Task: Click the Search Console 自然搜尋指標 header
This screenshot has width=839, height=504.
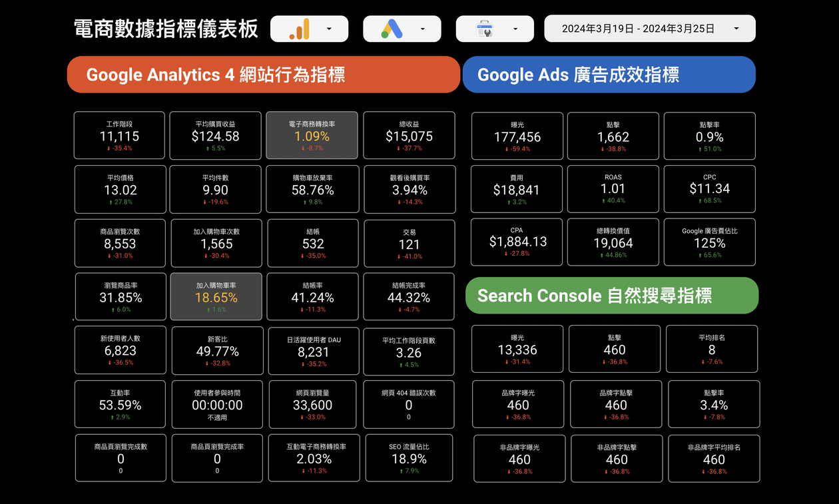Action: [x=612, y=296]
